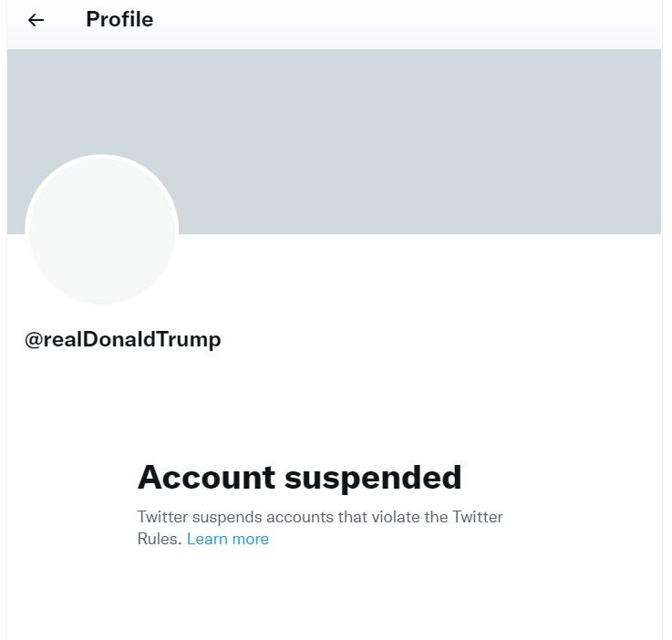The width and height of the screenshot is (672, 640).
Task: Open the Learn more link
Action: [228, 539]
